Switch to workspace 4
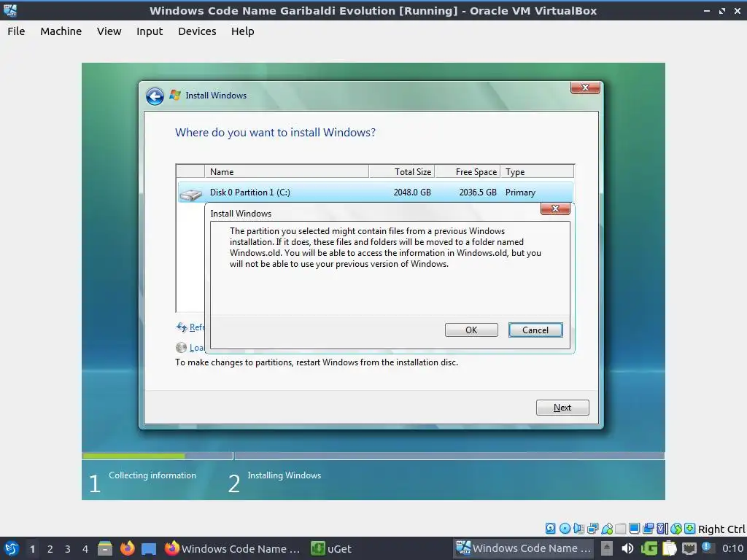The height and width of the screenshot is (560, 747). click(85, 549)
